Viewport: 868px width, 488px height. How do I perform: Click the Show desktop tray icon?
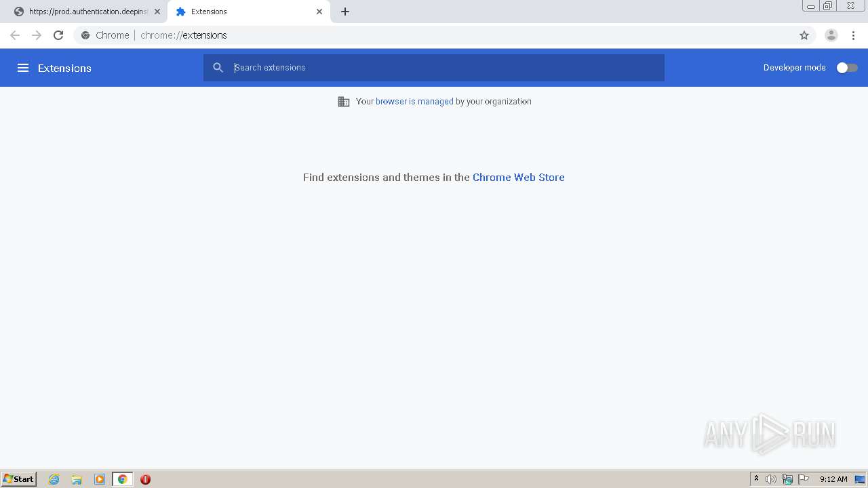861,479
